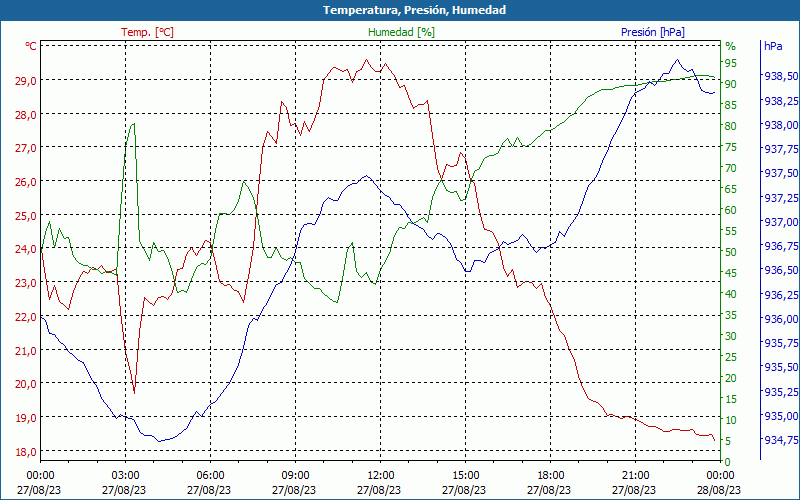Click '40' on the green humidity axis

[x=731, y=294]
